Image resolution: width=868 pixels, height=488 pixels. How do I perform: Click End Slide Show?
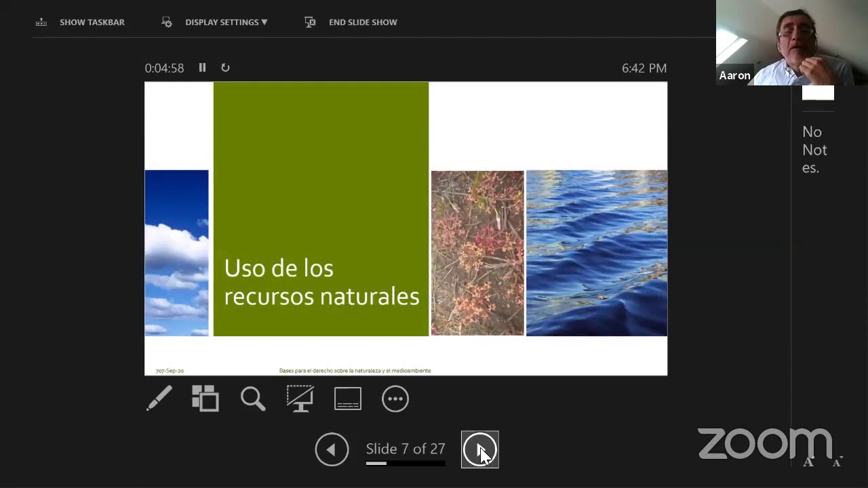coord(351,22)
